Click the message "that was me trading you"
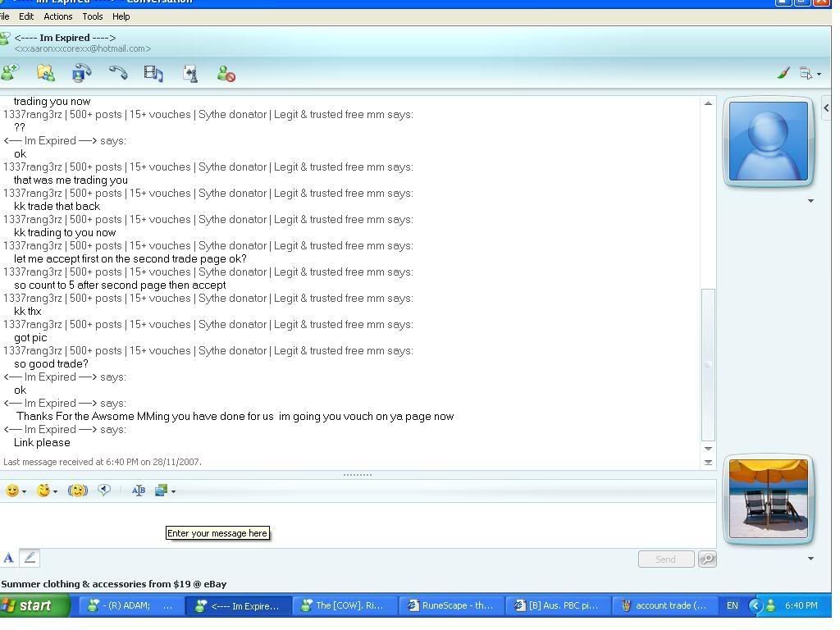This screenshot has height=630, width=840. (71, 180)
